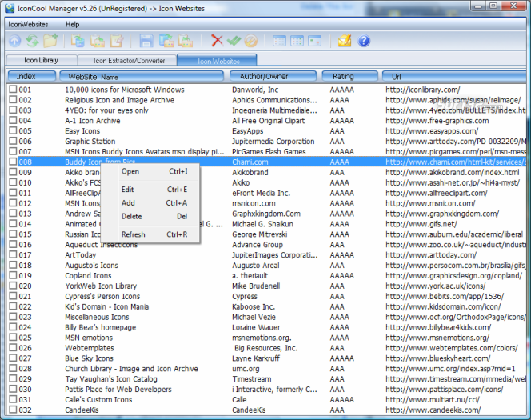Click the IconCool app icon in title bar
This screenshot has width=531, height=420.
click(x=10, y=8)
